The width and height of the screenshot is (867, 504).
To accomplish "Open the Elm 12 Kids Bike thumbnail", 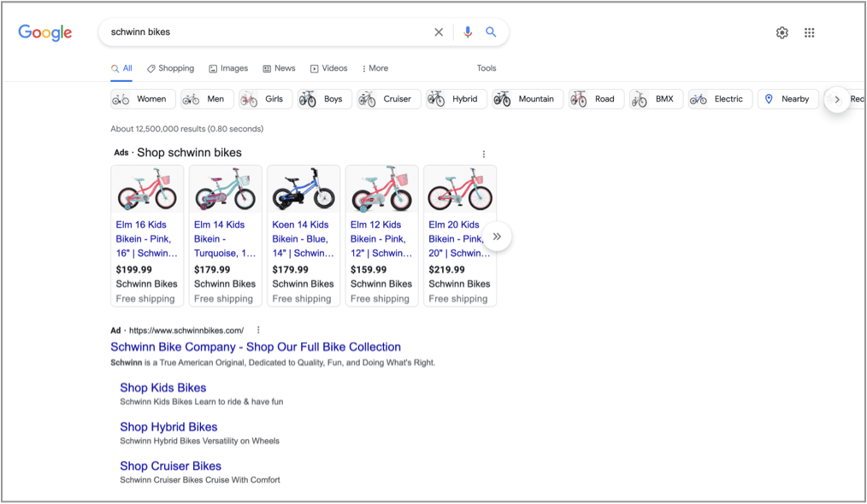I will tap(381, 189).
